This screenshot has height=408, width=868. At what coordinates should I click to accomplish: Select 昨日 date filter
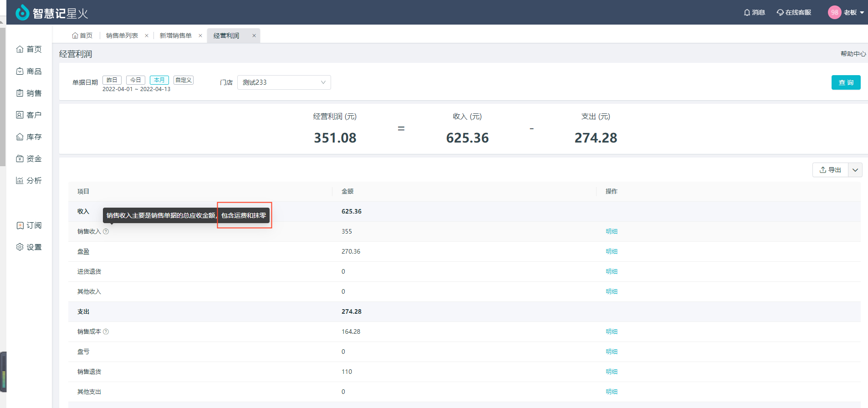coord(112,80)
